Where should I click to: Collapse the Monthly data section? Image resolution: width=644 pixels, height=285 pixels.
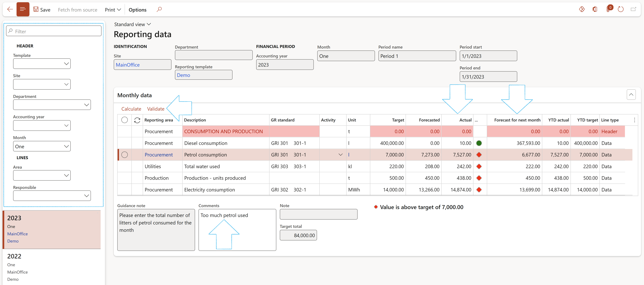631,95
